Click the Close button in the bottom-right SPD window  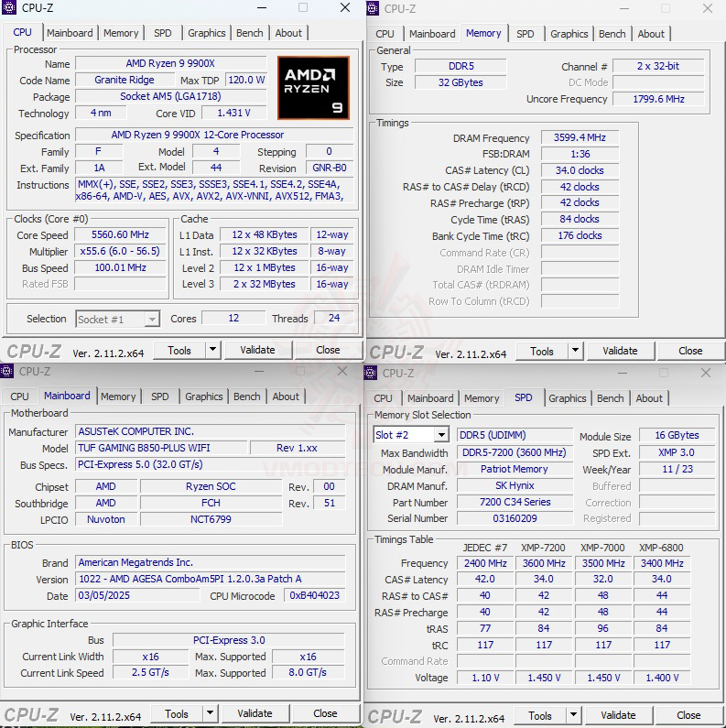[688, 715]
